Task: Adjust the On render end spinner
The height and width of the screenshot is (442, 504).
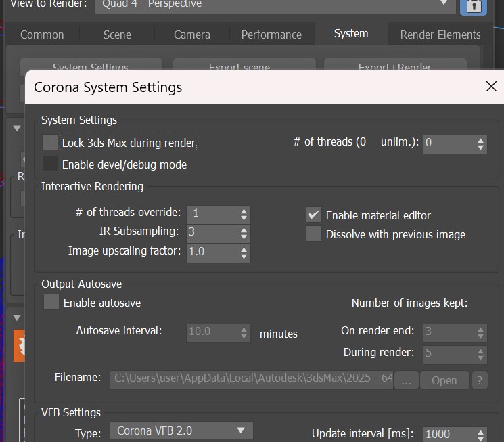Action: click(x=480, y=333)
